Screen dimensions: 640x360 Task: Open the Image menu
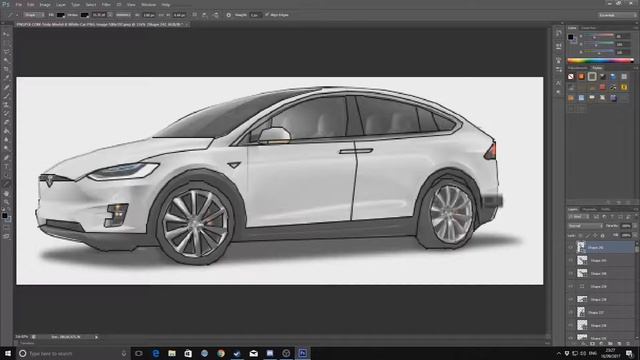pyautogui.click(x=45, y=4)
